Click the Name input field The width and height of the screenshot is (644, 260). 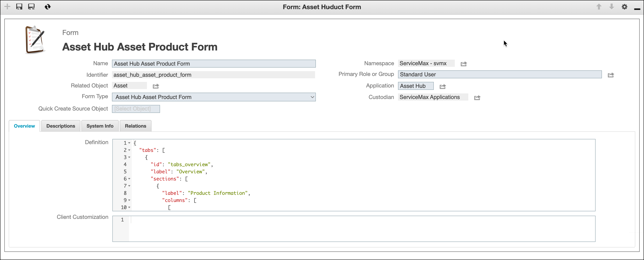pos(214,64)
